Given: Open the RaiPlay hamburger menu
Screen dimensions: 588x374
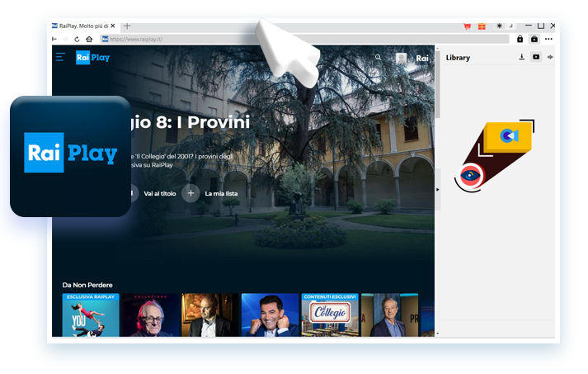Looking at the screenshot, I should 60,57.
